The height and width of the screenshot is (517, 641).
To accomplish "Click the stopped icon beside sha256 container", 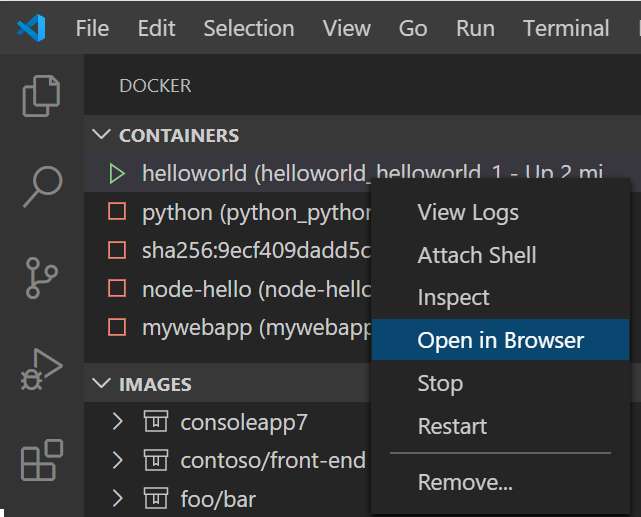I will tap(117, 250).
